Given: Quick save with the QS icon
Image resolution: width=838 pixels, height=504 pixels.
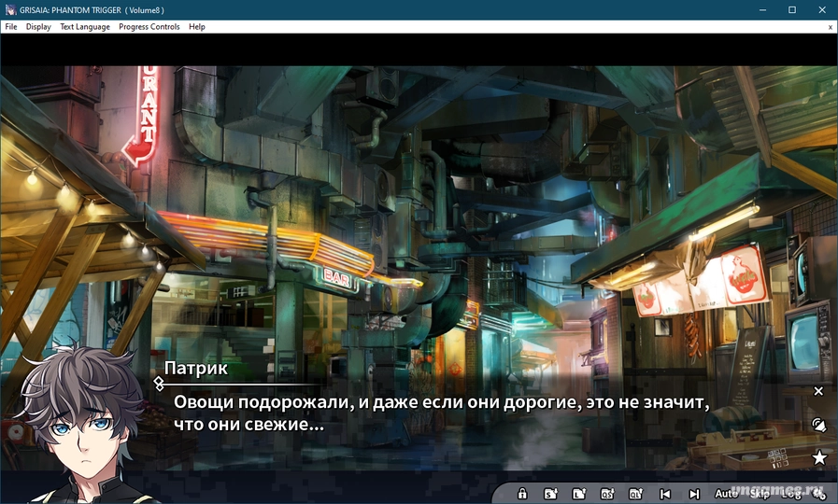Looking at the screenshot, I should (607, 494).
